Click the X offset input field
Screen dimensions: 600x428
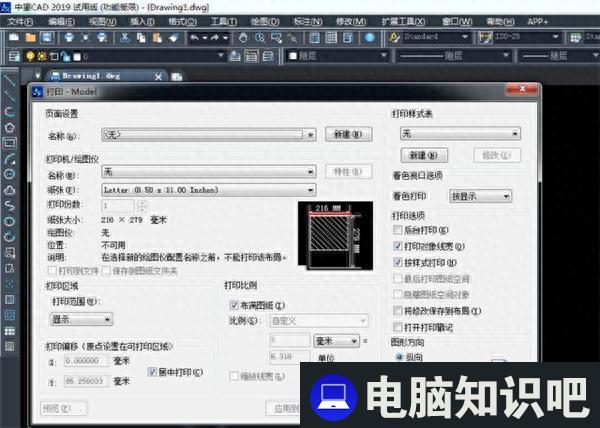[x=86, y=361]
